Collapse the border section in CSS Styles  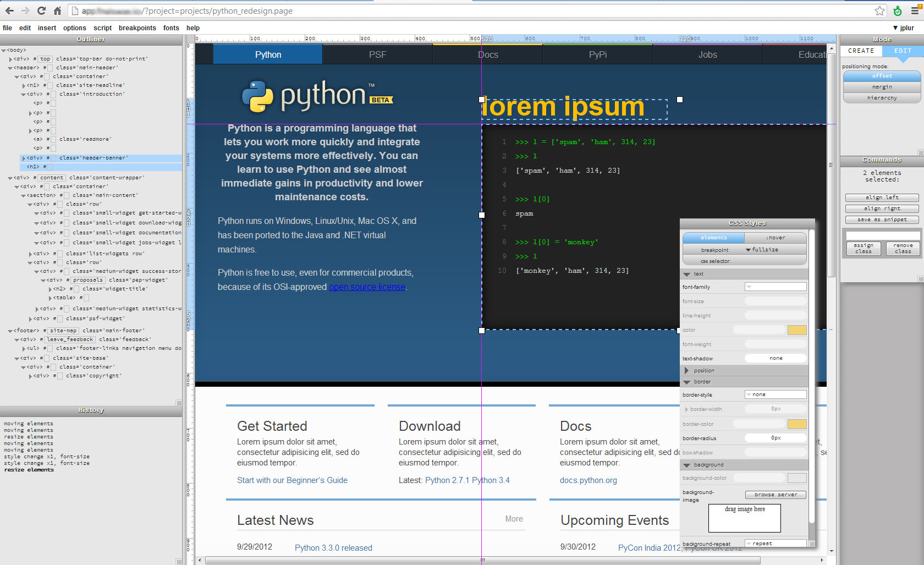686,382
